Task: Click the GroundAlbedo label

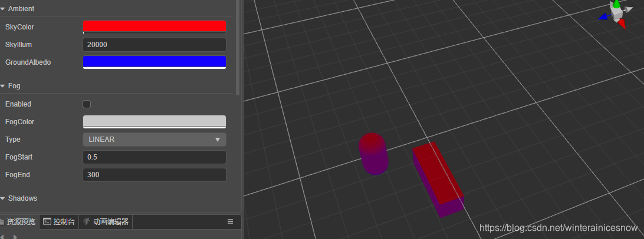Action: pos(28,62)
